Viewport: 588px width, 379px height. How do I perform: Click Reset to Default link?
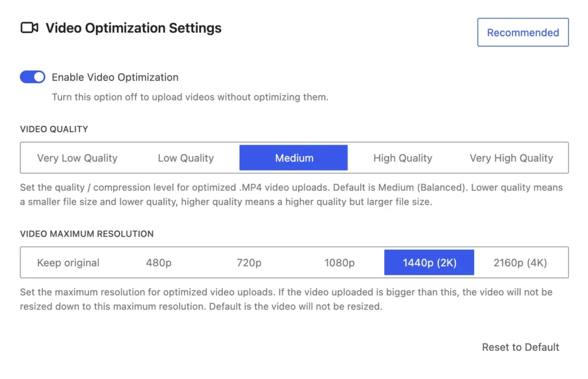tap(520, 347)
